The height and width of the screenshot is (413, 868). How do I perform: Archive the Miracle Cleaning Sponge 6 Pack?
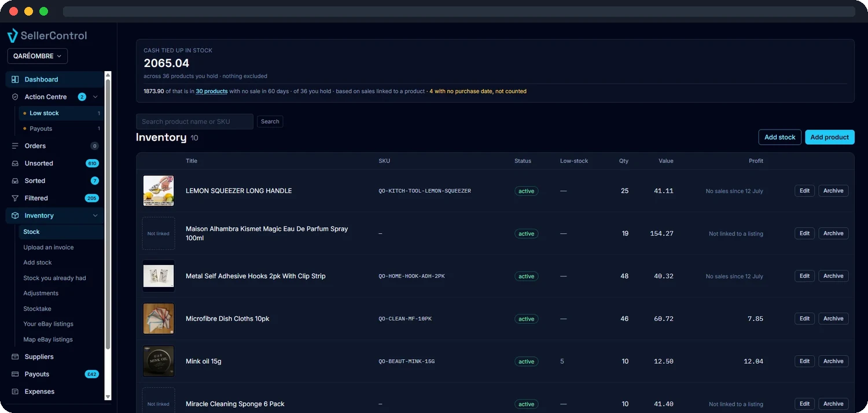pos(833,404)
